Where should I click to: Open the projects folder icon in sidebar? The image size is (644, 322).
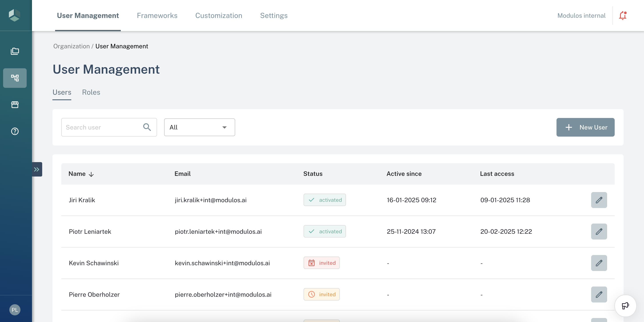point(15,51)
